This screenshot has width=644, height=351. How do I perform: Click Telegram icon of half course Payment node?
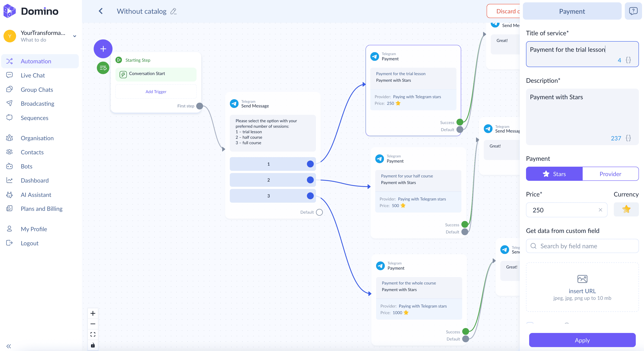[379, 159]
